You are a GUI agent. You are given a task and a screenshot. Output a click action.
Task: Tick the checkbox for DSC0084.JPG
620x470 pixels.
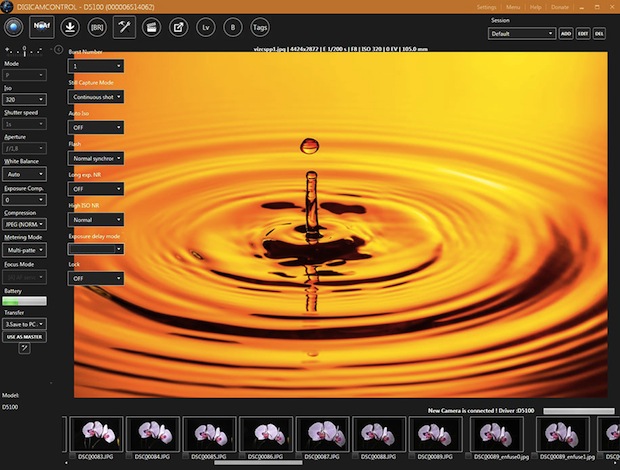(129, 456)
